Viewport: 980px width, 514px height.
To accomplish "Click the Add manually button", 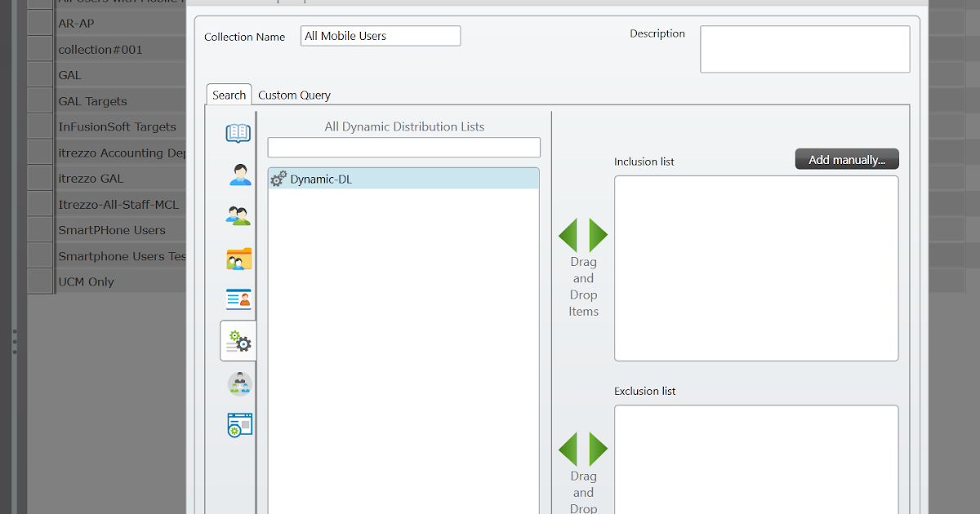I will click(846, 158).
